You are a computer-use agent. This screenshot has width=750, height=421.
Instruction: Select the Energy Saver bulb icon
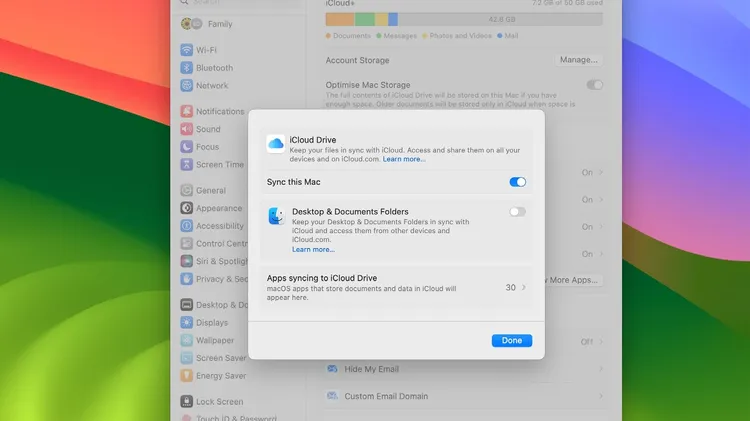[187, 375]
